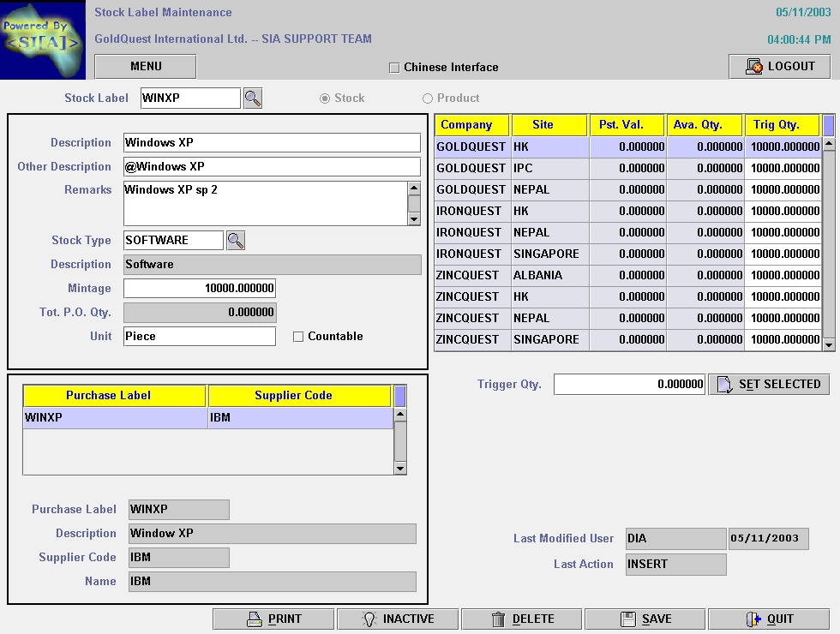Select the ZINCQUEST NEPAL row
The height and width of the screenshot is (634, 840).
point(627,318)
